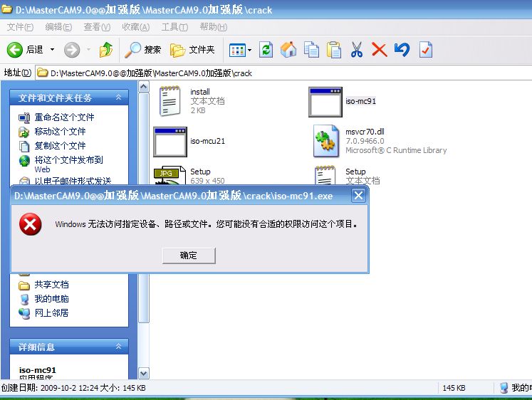Click 复制这个文件 task link
This screenshot has width=532, height=400.
[x=60, y=146]
